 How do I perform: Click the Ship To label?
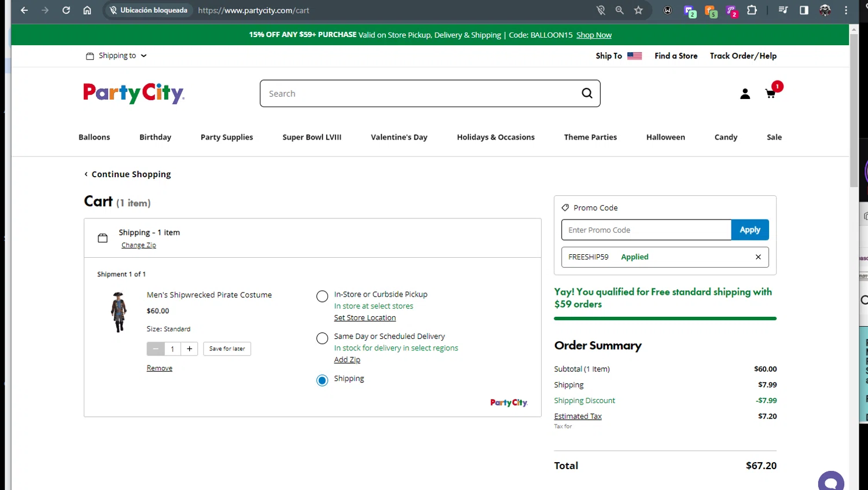[609, 56]
